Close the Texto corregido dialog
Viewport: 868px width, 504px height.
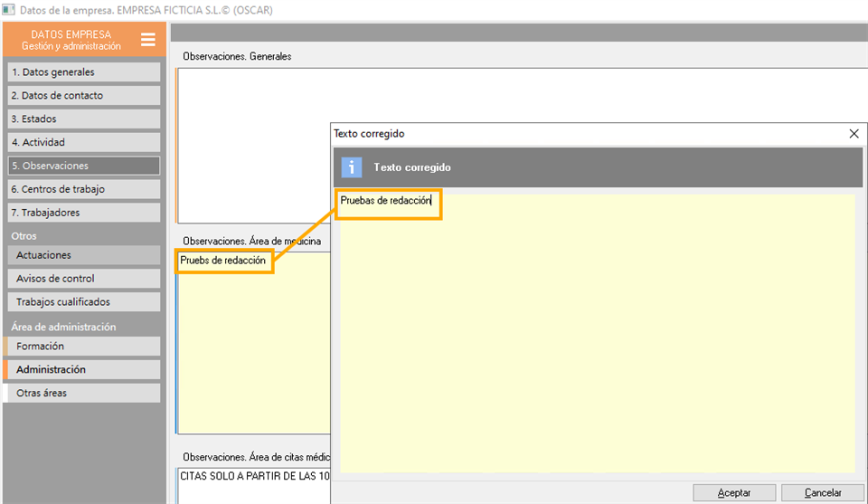854,134
